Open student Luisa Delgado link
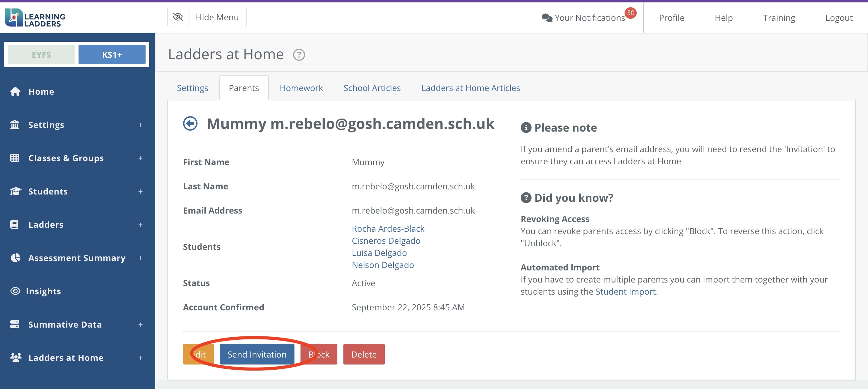Viewport: 868px width, 389px height. 379,253
